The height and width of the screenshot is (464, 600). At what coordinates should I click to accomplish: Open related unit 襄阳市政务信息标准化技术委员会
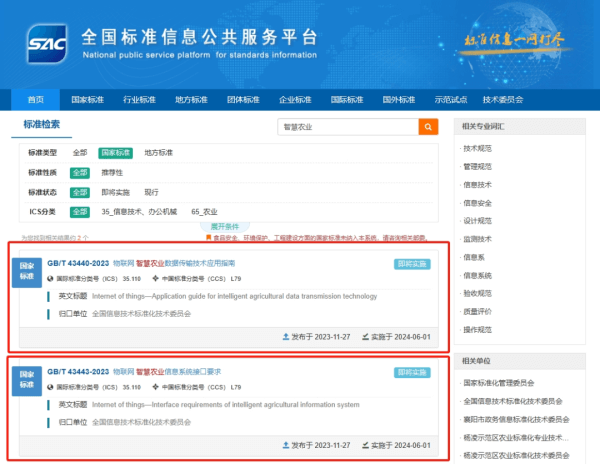516,420
